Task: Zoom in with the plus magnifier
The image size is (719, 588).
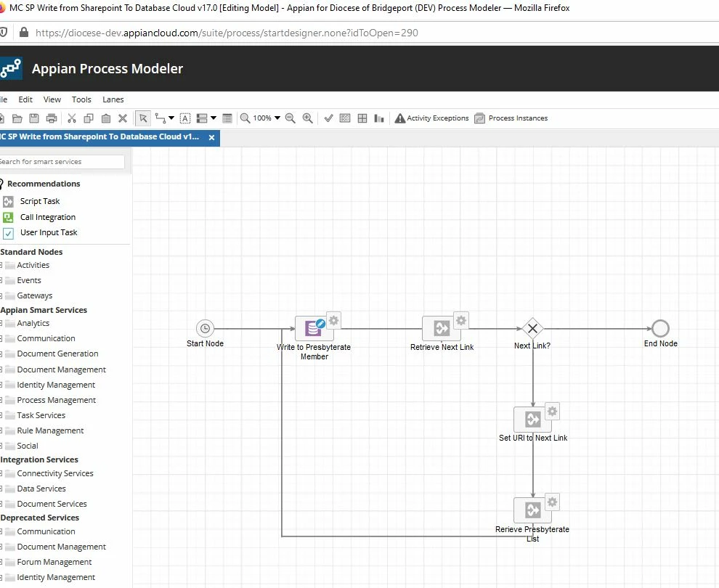Action: [308, 118]
